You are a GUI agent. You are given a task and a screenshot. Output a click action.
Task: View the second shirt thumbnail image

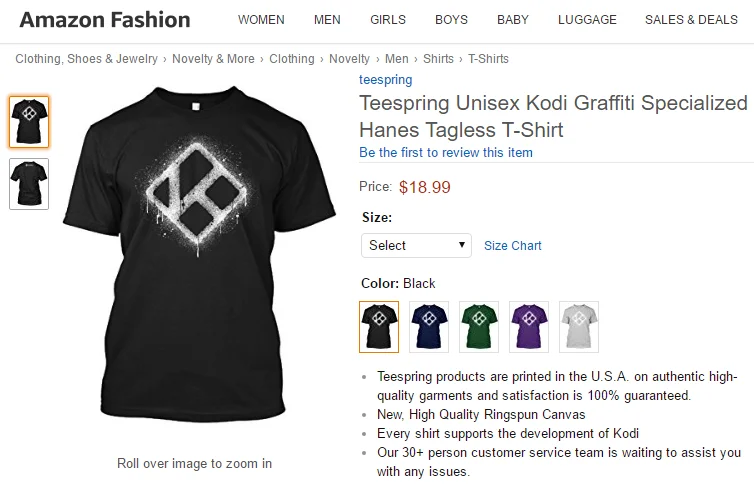click(29, 184)
